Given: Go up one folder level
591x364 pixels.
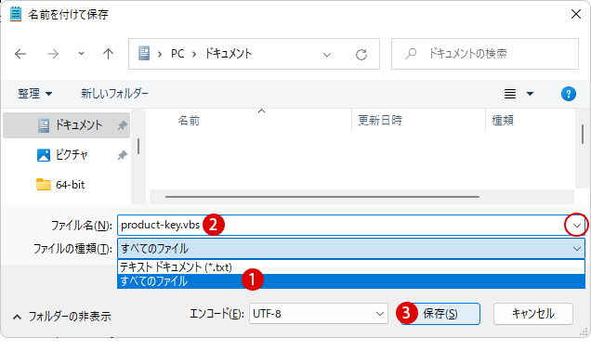Looking at the screenshot, I should coord(108,54).
